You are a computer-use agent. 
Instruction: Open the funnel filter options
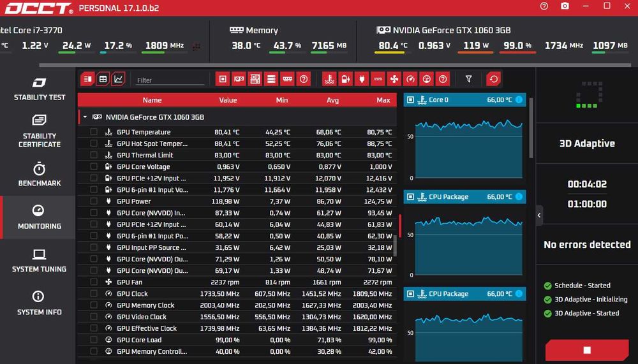click(x=469, y=79)
